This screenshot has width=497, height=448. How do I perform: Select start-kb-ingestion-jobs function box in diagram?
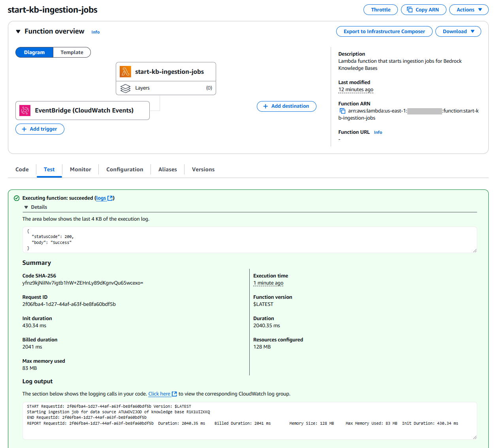pyautogui.click(x=166, y=71)
